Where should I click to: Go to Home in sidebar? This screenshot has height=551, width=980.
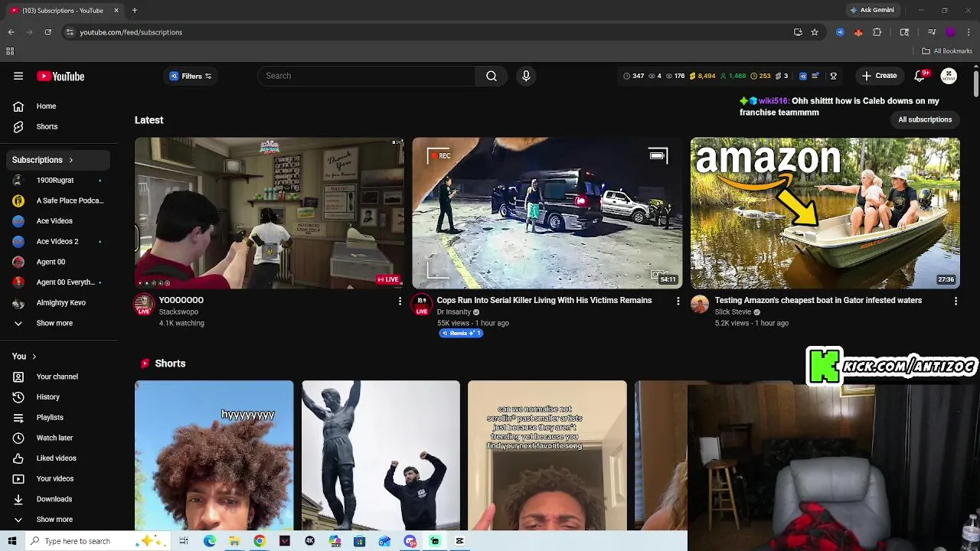[58, 106]
